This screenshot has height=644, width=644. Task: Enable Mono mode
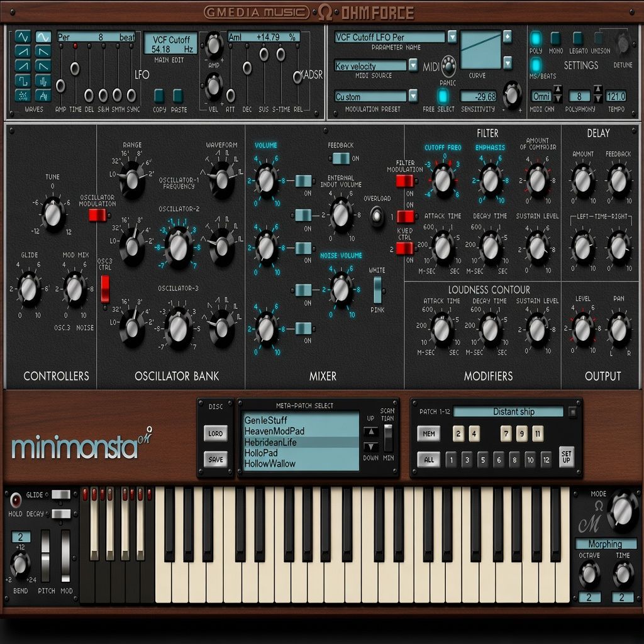coord(556,38)
